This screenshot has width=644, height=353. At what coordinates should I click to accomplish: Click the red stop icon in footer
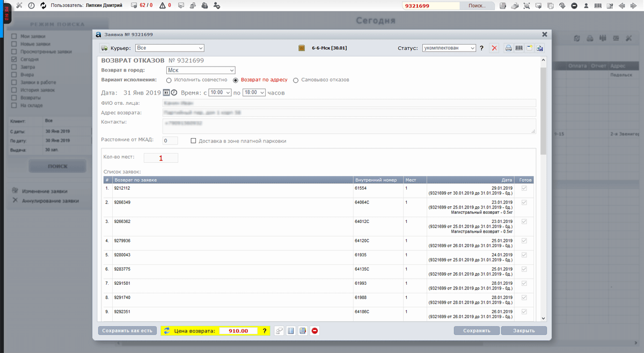coord(315,331)
